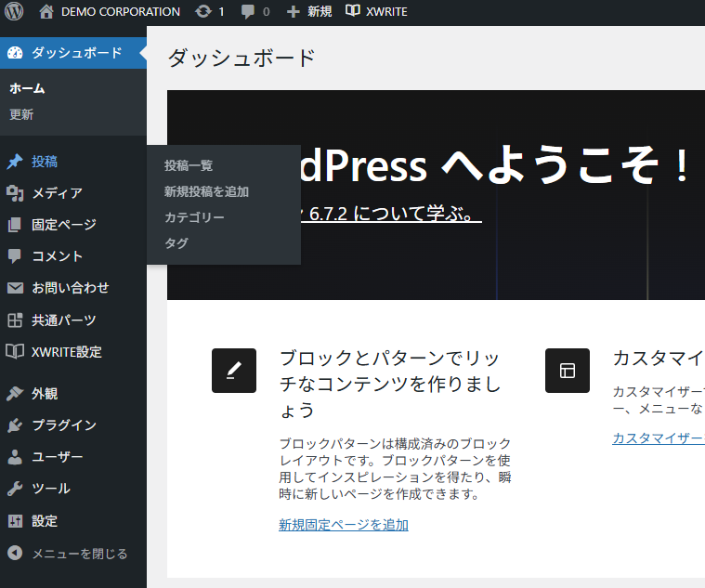
Task: Click the pencil edit tile icon
Action: pyautogui.click(x=234, y=371)
